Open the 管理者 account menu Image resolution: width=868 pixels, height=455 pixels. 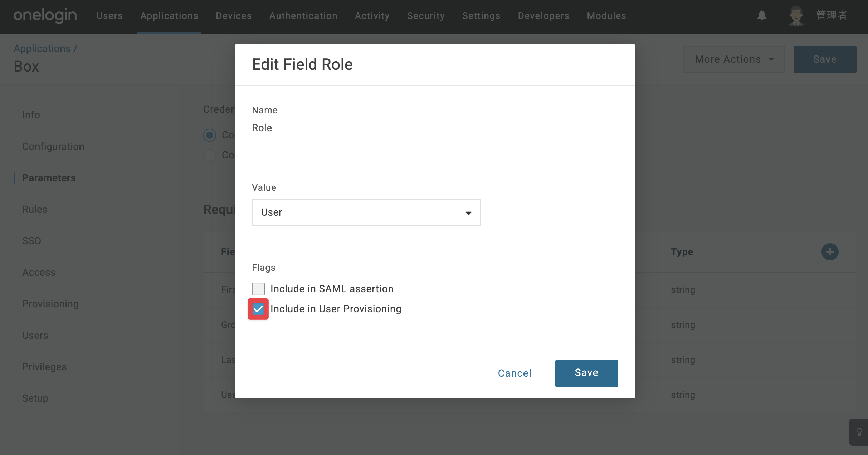point(832,15)
